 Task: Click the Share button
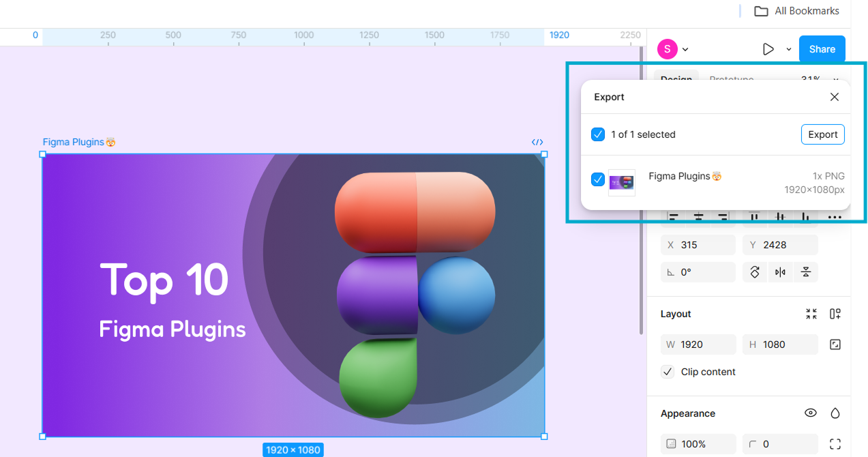pos(822,49)
